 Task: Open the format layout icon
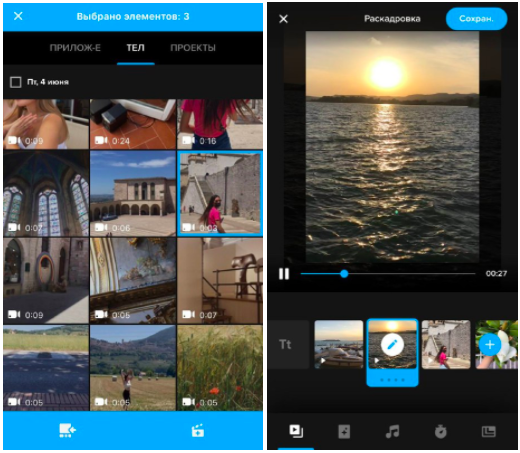489,432
